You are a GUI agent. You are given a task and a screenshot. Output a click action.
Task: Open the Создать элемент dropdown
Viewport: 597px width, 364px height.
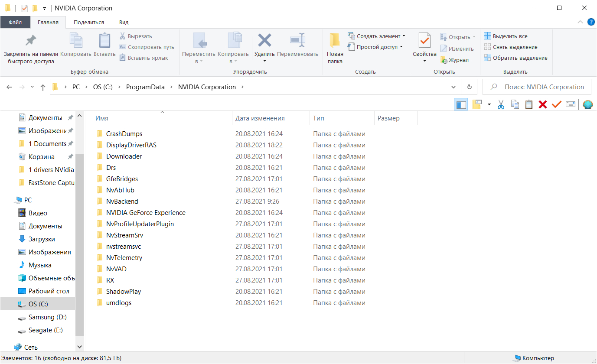pos(404,36)
